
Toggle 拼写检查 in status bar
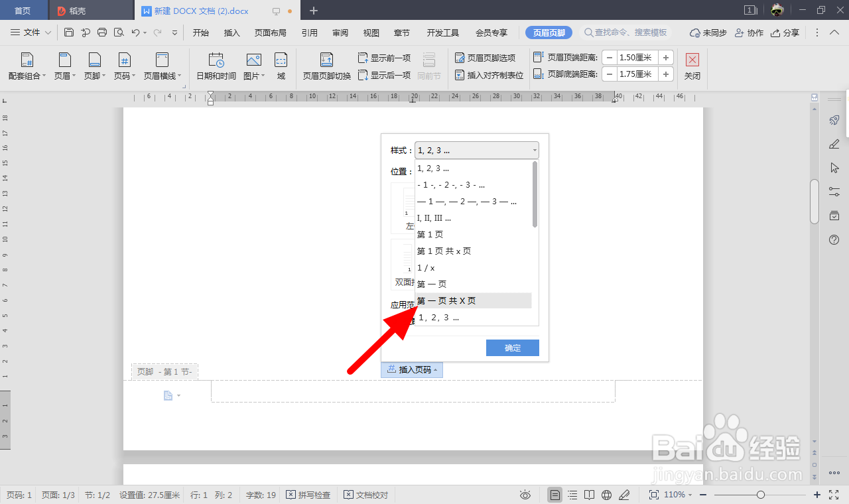point(308,495)
